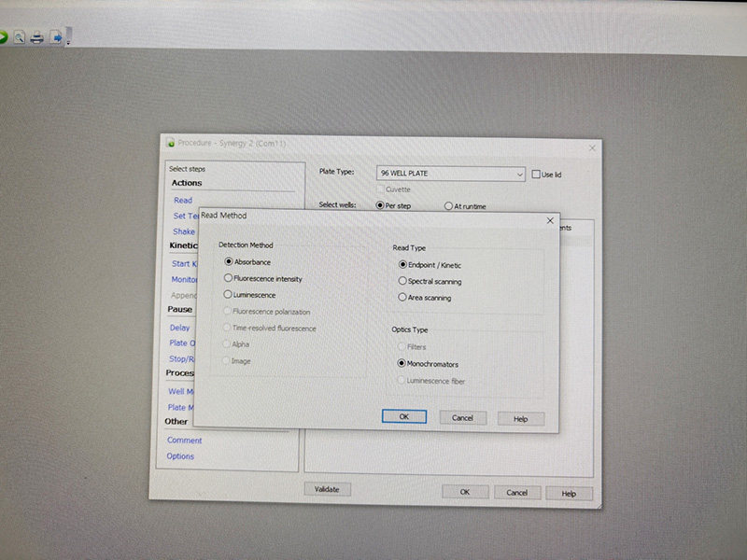This screenshot has height=560, width=747.
Task: Select the Fluorescence intensity detection method
Action: pos(229,279)
